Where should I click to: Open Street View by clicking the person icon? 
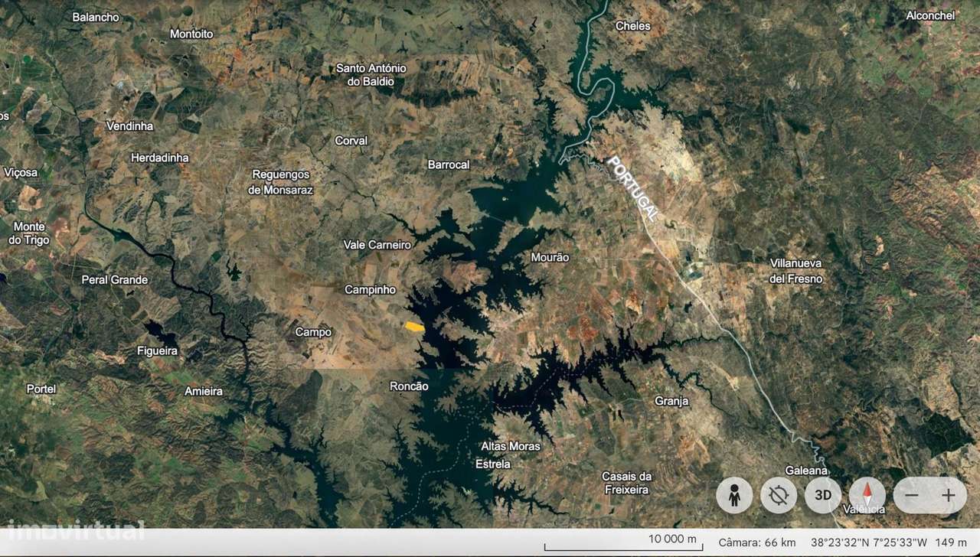(x=734, y=496)
